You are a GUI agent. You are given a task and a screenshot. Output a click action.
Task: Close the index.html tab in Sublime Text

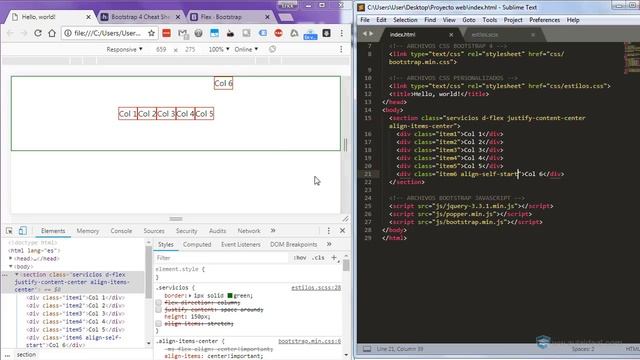click(x=451, y=35)
